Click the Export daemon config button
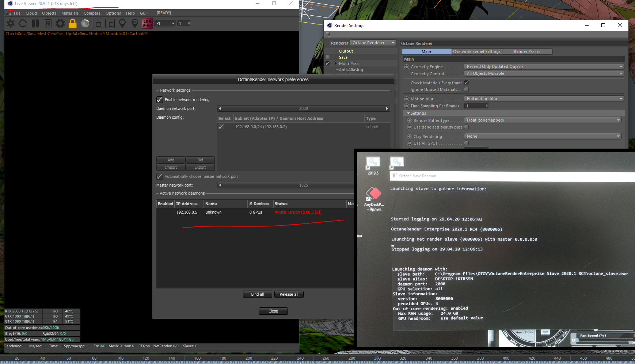635x364 pixels. [x=200, y=167]
